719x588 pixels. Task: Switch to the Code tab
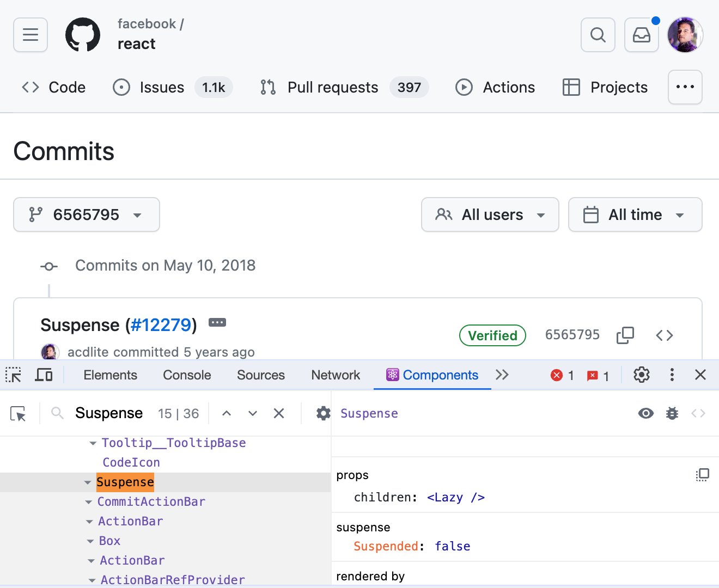[x=54, y=87]
